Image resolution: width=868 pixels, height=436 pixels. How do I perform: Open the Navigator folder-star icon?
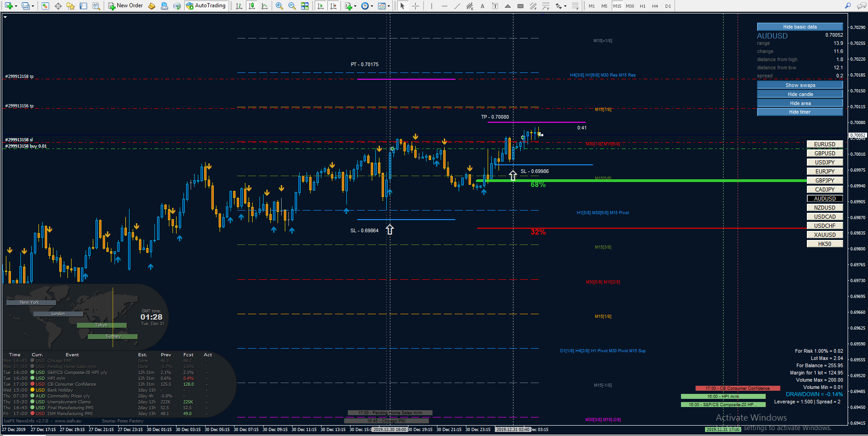tap(71, 6)
